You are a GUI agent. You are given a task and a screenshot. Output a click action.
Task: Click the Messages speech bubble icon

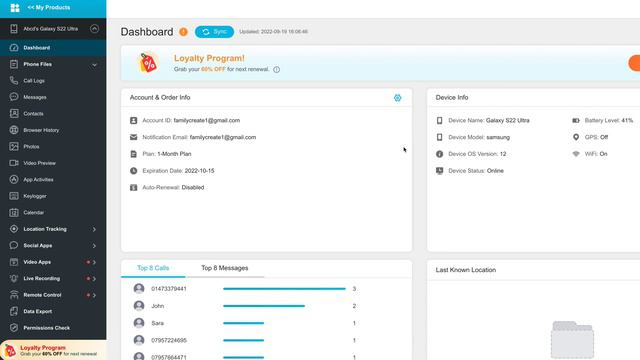(x=14, y=97)
